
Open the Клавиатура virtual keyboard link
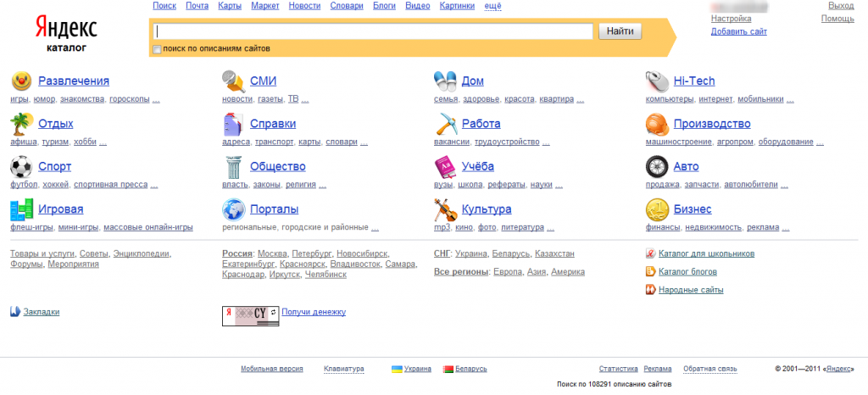344,369
